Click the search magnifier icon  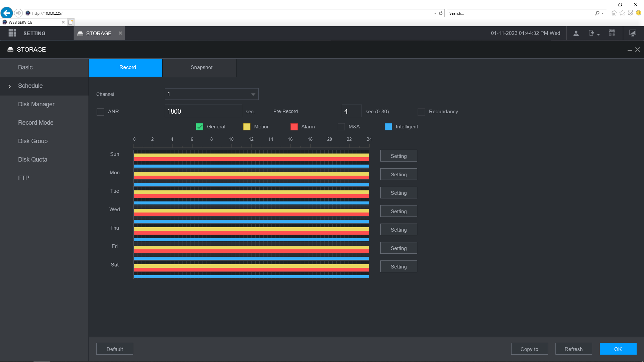(597, 13)
